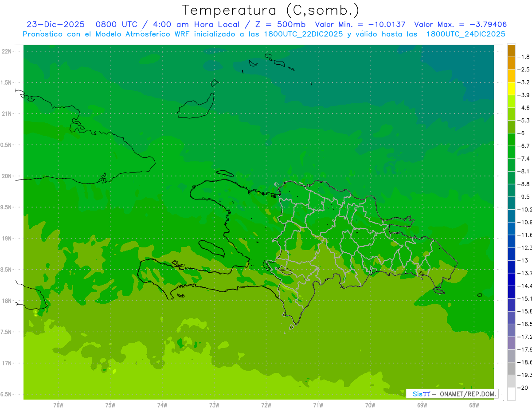
Task: Click the '74W' longitude label
Action: tap(162, 405)
